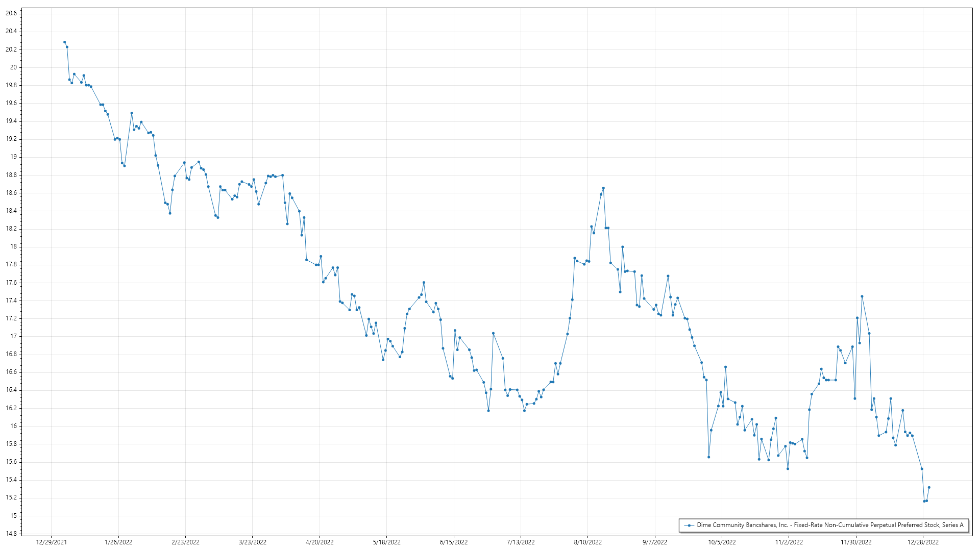Click the December peak point near 17.45
Screen dimensions: 980x551
(862, 296)
